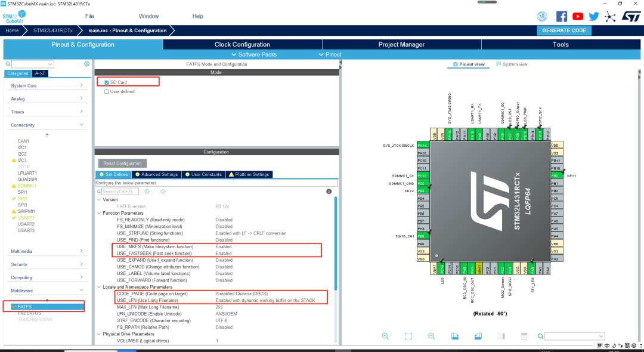
Task: Select FREERTOS under Middleware
Action: [x=29, y=313]
